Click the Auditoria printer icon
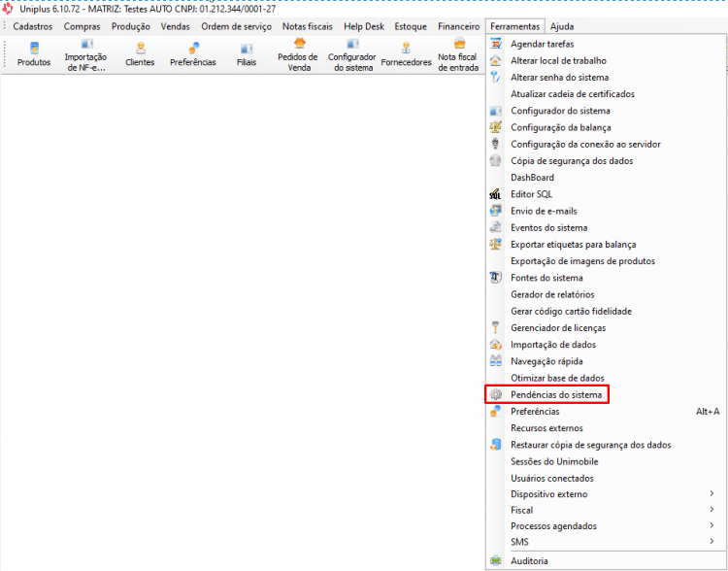Screen dimensions: 728x571 496,560
